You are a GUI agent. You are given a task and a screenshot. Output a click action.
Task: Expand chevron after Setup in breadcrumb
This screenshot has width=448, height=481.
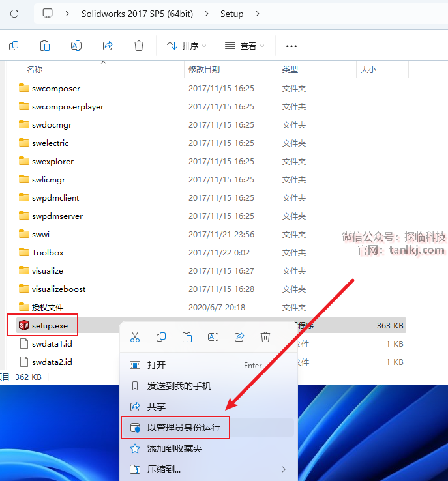(258, 14)
